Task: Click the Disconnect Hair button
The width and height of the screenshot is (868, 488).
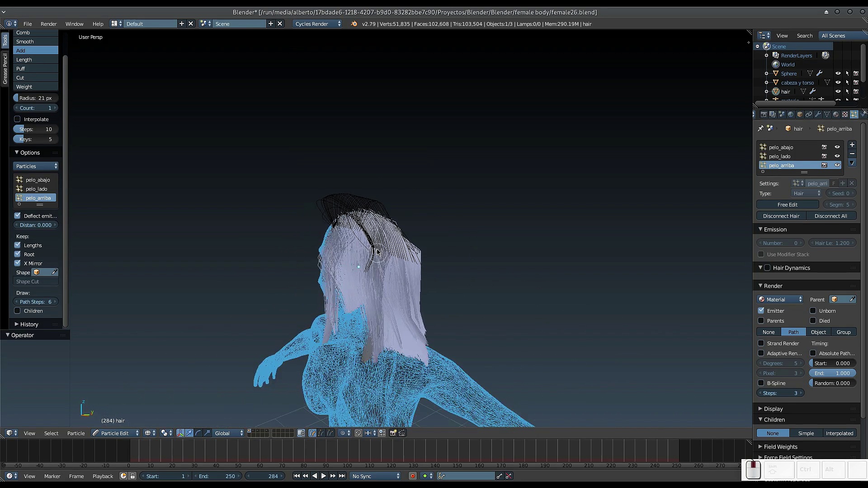Action: coord(781,216)
